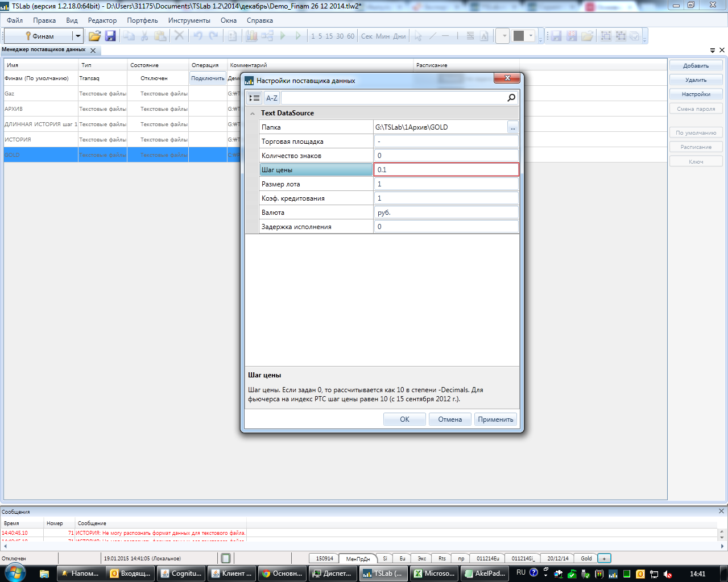
Task: Open the Инструменты menu
Action: point(189,20)
